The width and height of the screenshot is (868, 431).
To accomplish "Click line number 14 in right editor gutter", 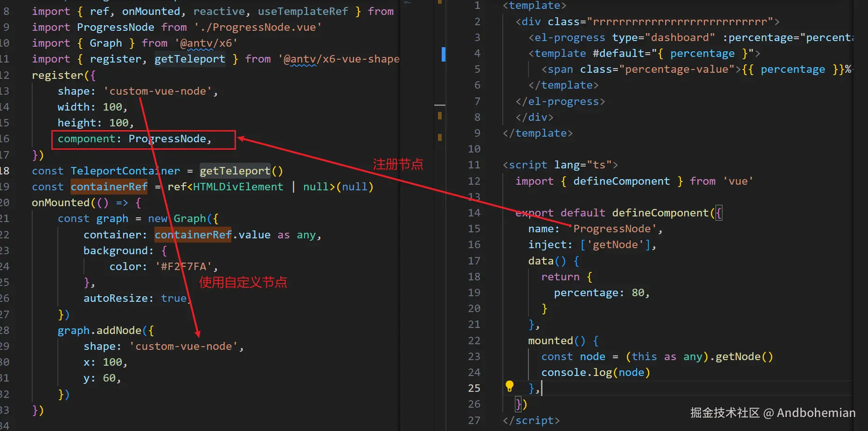I will pos(474,213).
